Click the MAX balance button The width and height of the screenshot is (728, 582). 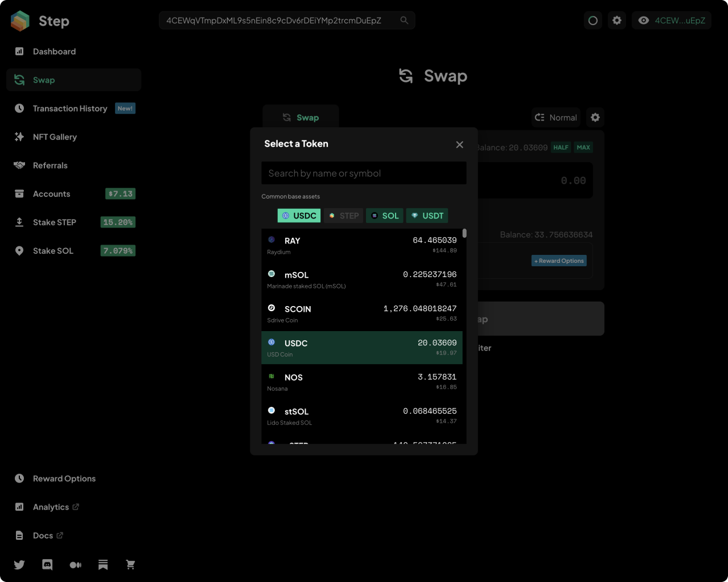(583, 147)
